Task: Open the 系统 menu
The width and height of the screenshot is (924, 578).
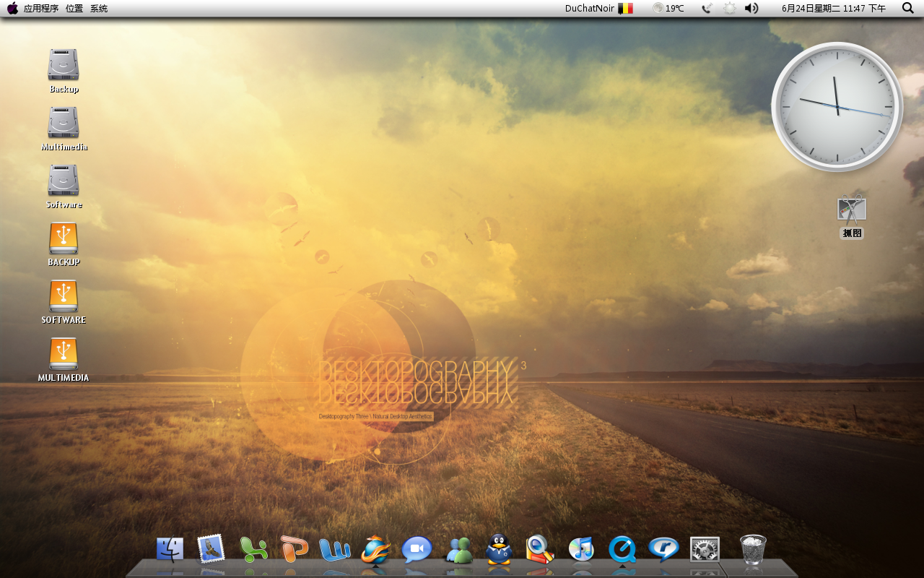Action: [x=99, y=9]
